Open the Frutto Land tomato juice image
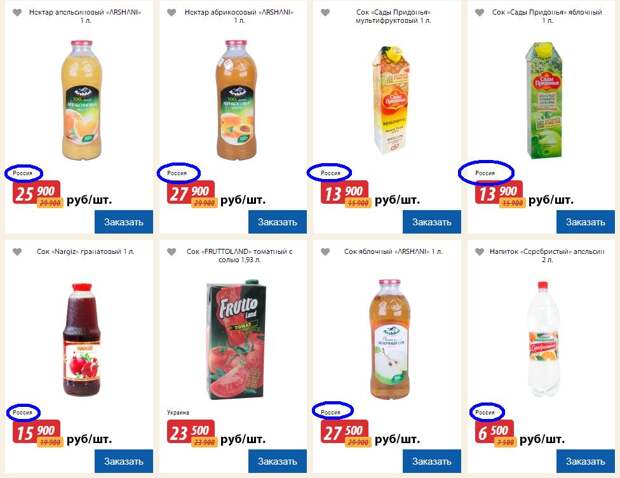Screen dimensions: 620x478 click(236, 340)
